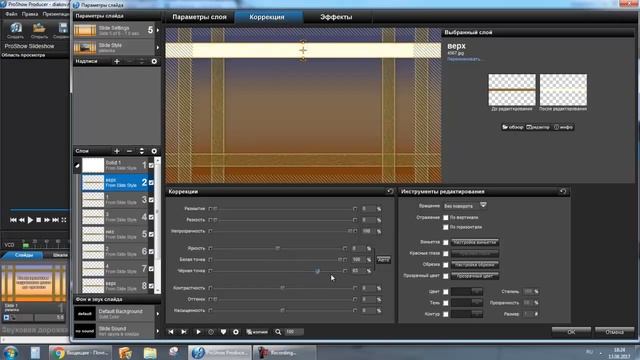This screenshot has width=640, height=360.
Task: Click the favorites heart icon in toolbar
Action: [x=223, y=332]
